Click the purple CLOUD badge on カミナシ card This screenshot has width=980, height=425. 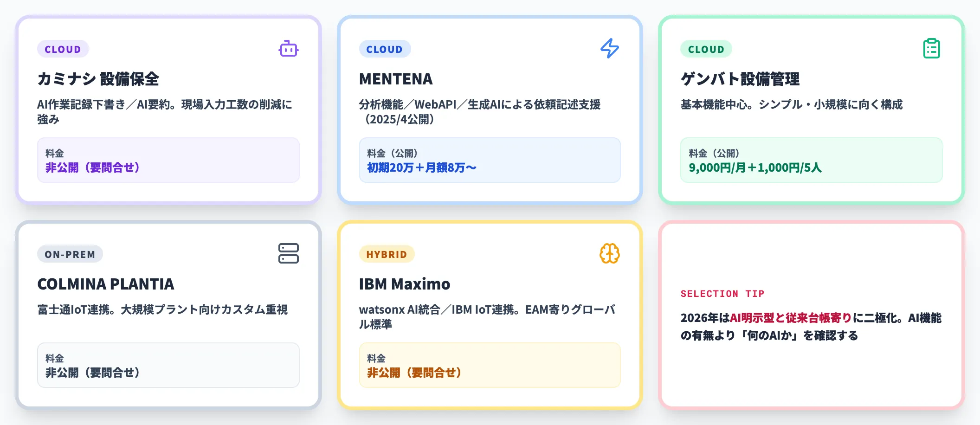[x=63, y=49]
